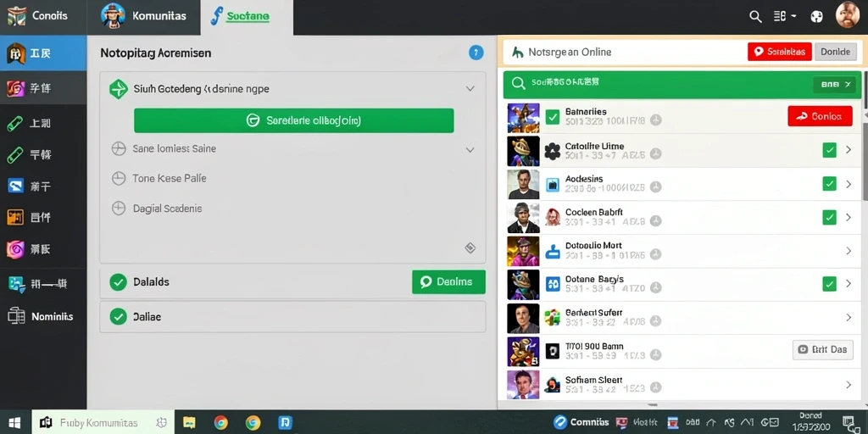Open the user avatar in the top right
This screenshot has width=868, height=434.
pos(847,15)
